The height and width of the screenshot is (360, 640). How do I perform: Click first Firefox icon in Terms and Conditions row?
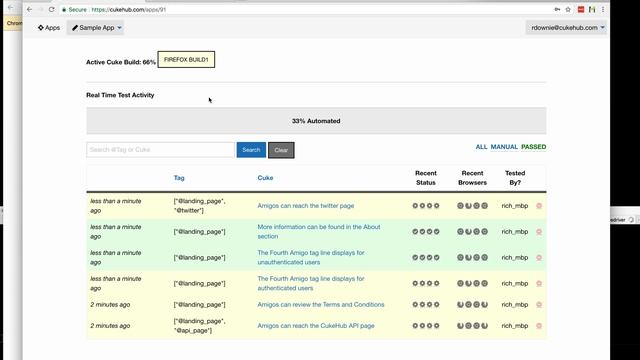pyautogui.click(x=460, y=304)
